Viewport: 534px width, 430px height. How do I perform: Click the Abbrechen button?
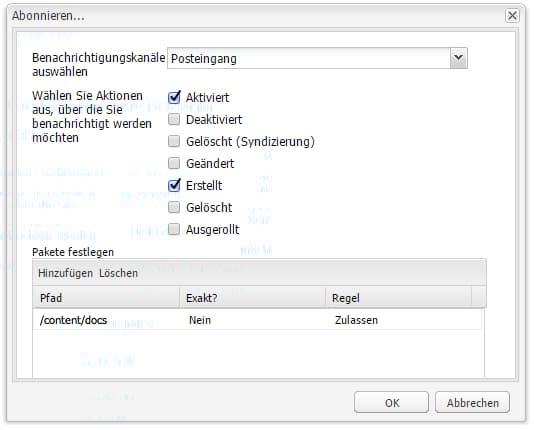coord(472,402)
